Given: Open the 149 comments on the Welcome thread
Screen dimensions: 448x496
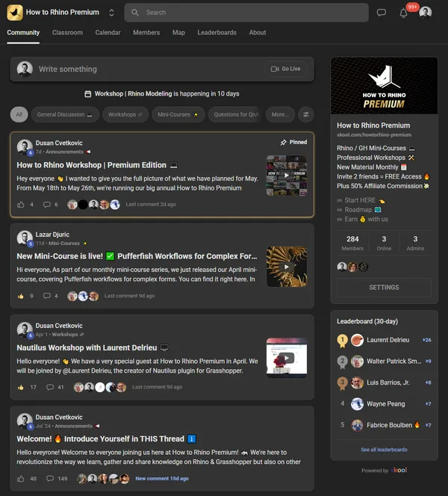Looking at the screenshot, I should (x=57, y=479).
